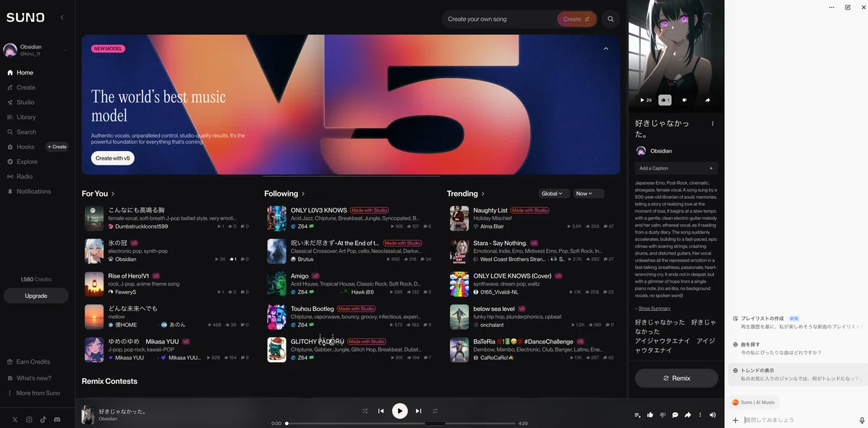Click the plus icon on Add a Caption
This screenshot has width=868, height=428.
(x=711, y=168)
